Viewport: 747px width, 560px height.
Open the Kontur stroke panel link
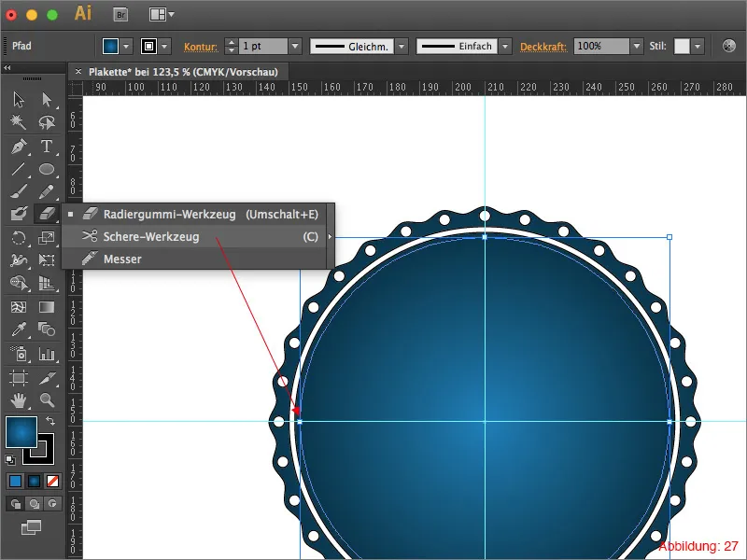click(x=201, y=47)
